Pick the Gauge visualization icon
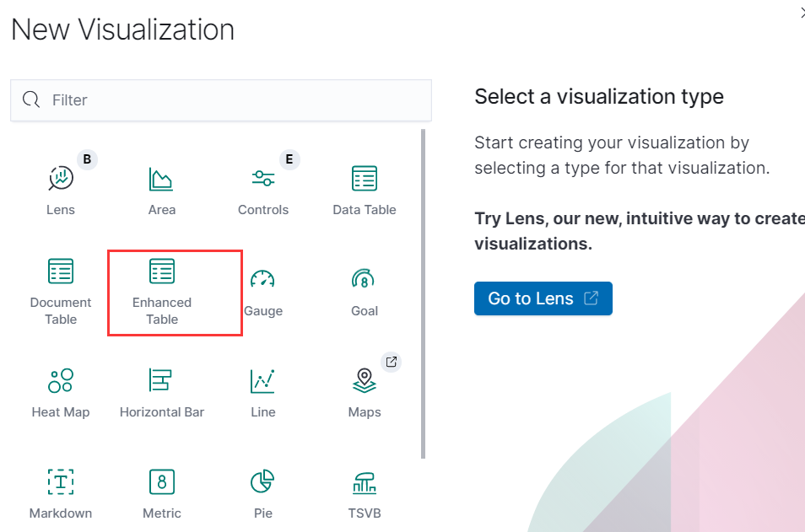The image size is (805, 532). click(x=262, y=278)
